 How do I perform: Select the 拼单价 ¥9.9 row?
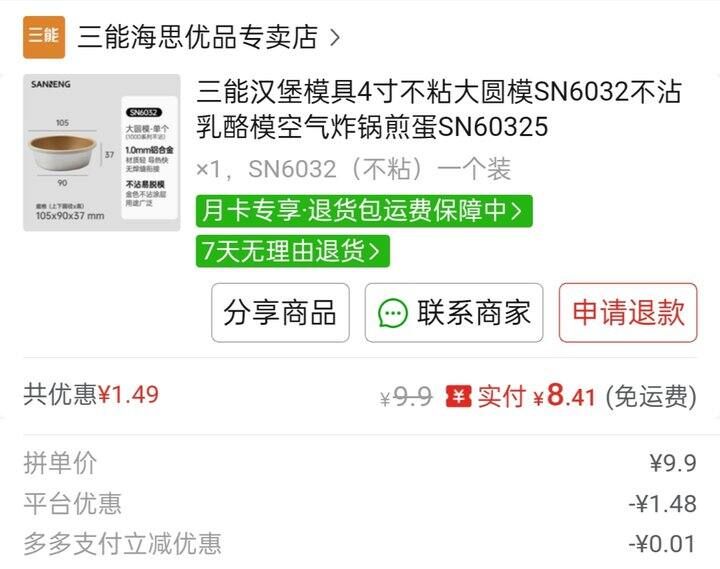360,463
